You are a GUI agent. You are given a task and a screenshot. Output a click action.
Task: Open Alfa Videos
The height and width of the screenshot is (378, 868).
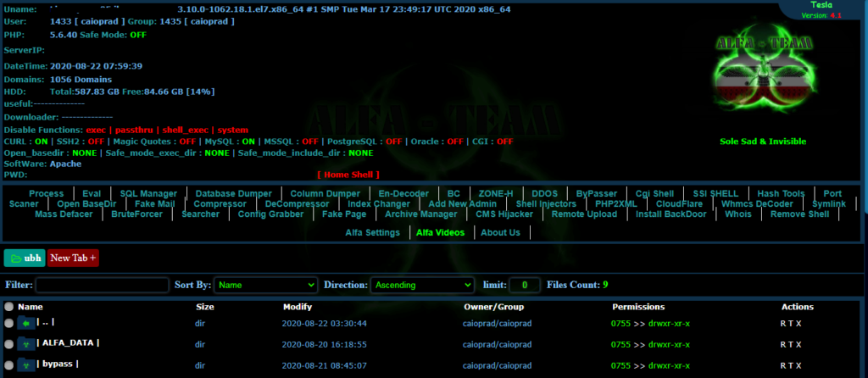[440, 232]
